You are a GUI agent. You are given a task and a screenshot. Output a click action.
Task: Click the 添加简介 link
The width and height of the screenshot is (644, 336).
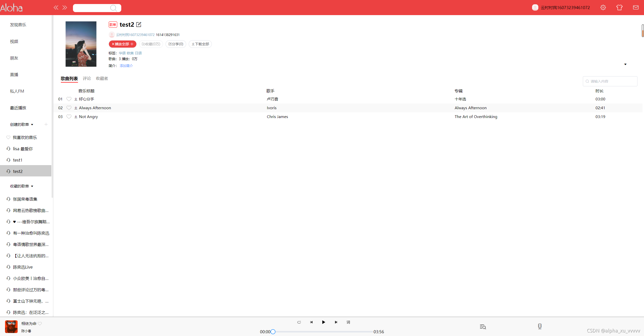[x=126, y=66]
